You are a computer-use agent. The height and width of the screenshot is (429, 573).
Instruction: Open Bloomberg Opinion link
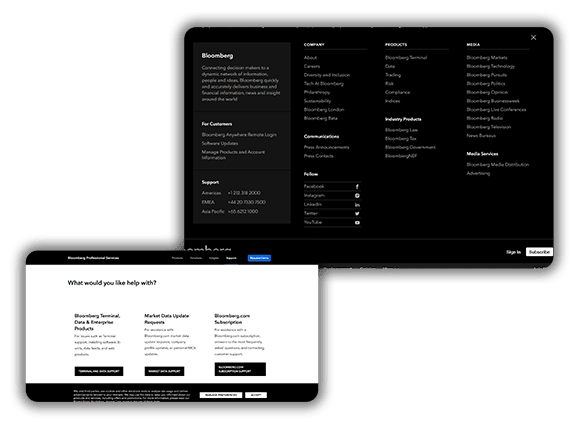(x=487, y=92)
